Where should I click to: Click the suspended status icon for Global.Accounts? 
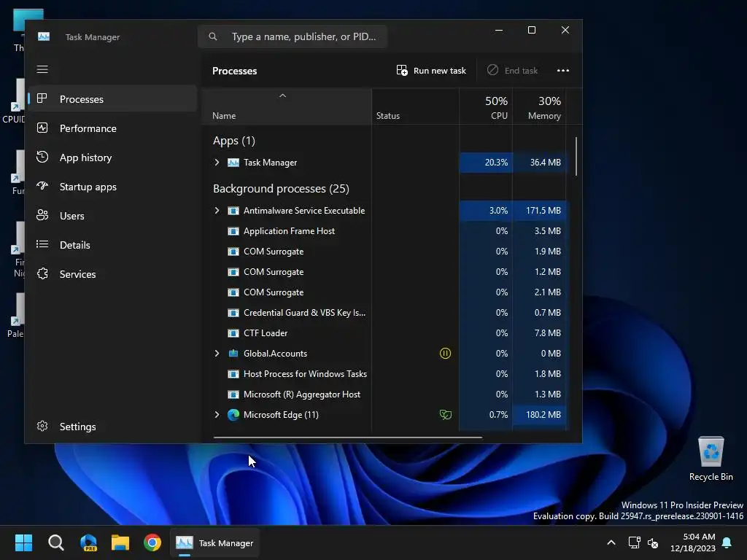pyautogui.click(x=445, y=354)
